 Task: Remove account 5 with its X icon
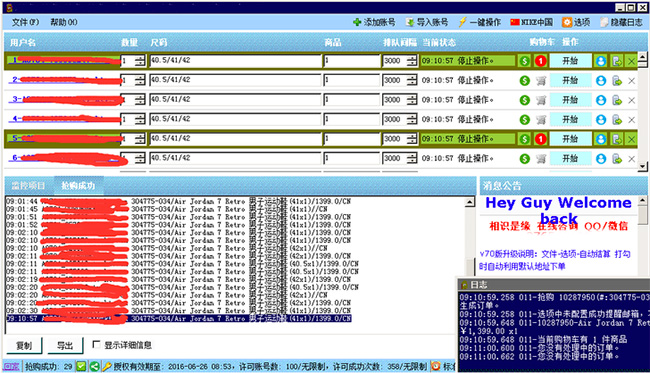click(x=631, y=140)
